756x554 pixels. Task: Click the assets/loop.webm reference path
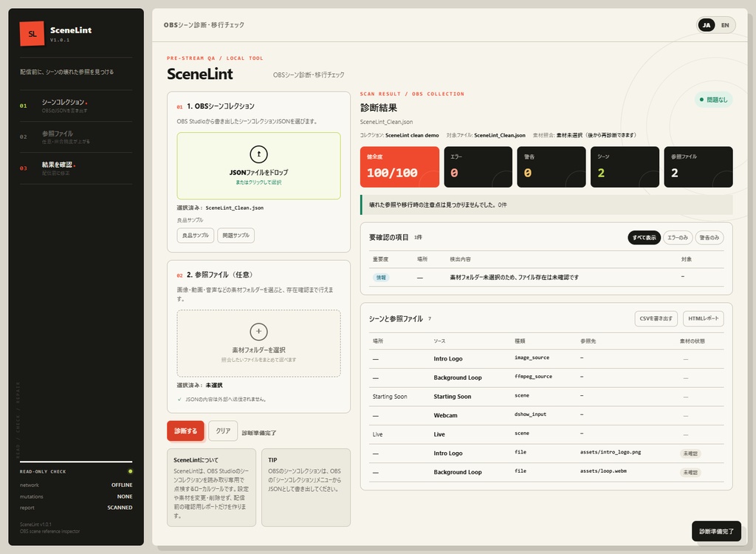(603, 471)
